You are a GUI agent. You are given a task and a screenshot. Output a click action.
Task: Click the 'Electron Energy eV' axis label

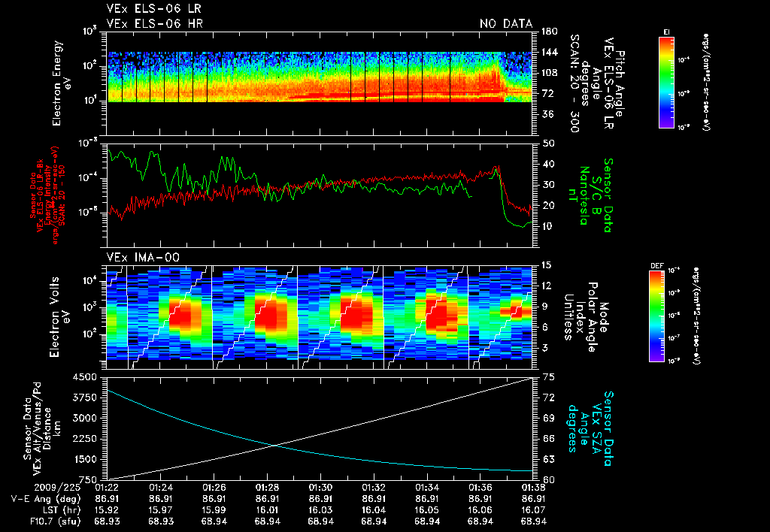[62, 83]
